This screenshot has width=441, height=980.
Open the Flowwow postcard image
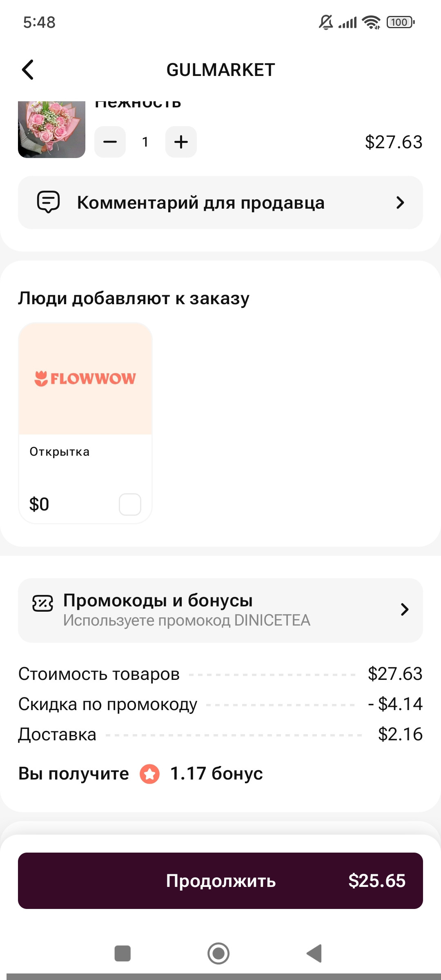click(x=85, y=379)
